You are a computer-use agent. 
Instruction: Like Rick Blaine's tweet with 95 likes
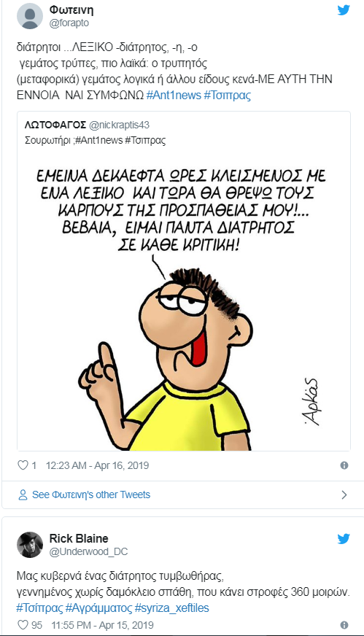coord(23,624)
